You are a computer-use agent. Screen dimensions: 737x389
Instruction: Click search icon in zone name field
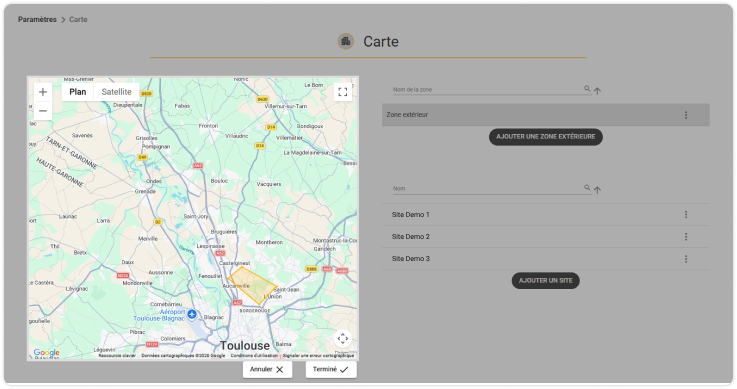click(x=587, y=88)
